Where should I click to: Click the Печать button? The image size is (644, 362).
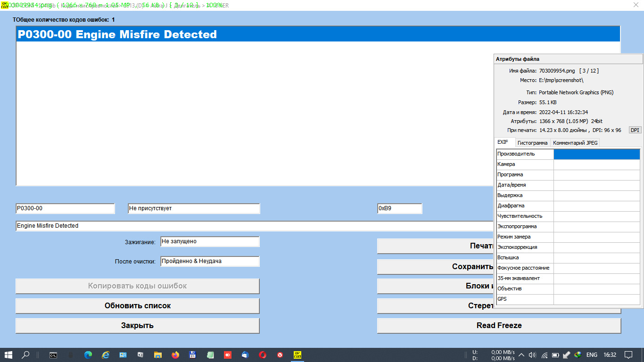[x=436, y=246]
